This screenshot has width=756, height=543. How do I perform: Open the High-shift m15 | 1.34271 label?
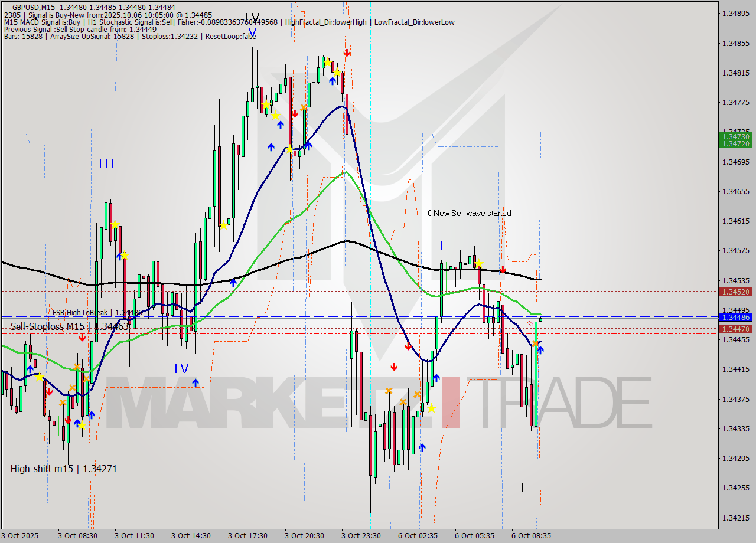pos(62,469)
